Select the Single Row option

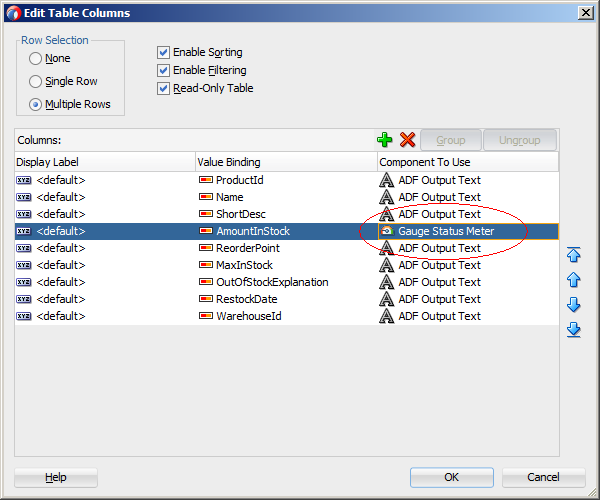click(35, 81)
